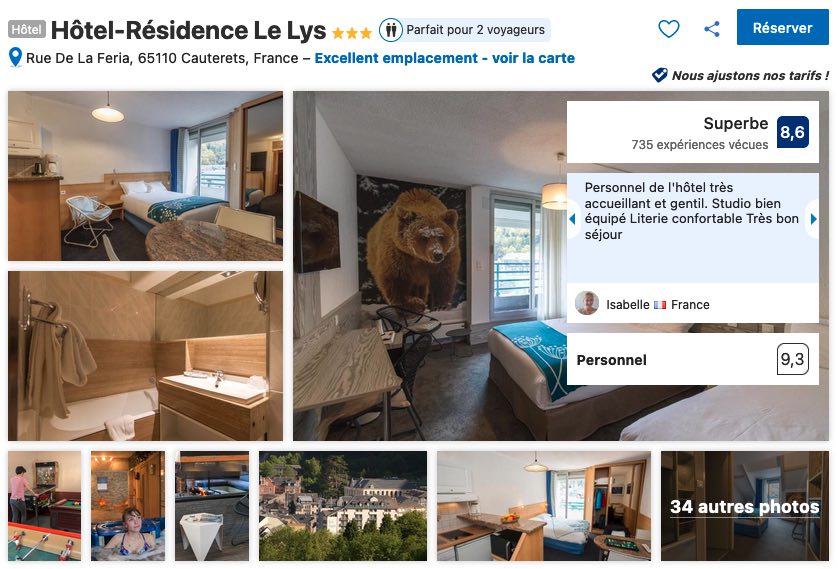
Task: Click the Réserver button
Action: [x=782, y=27]
